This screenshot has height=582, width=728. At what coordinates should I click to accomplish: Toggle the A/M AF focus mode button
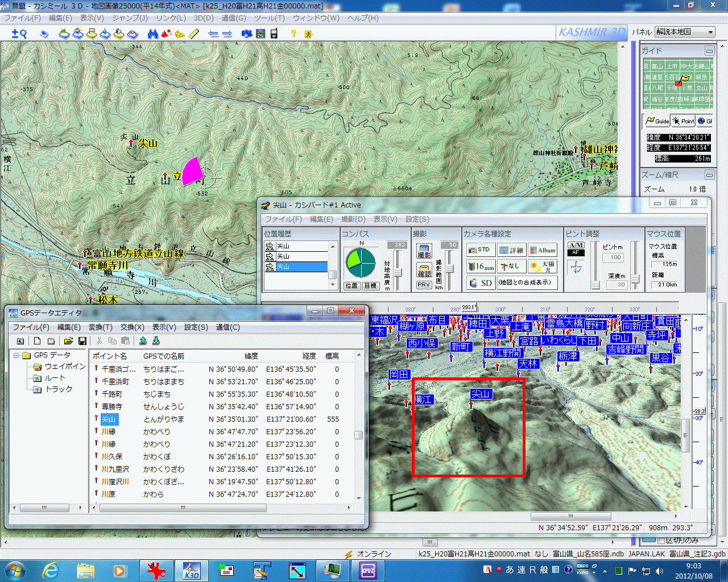click(576, 249)
